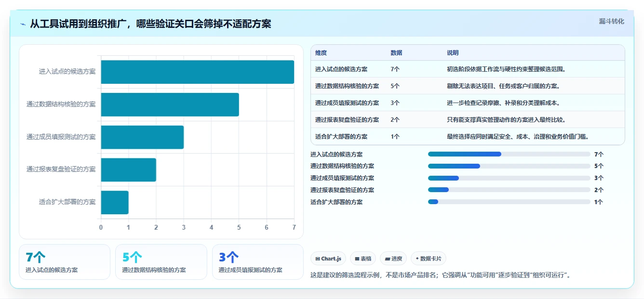Click the progress bar for 通过数据结构核验的方案
Image resolution: width=644 pixels, height=299 pixels.
509,166
